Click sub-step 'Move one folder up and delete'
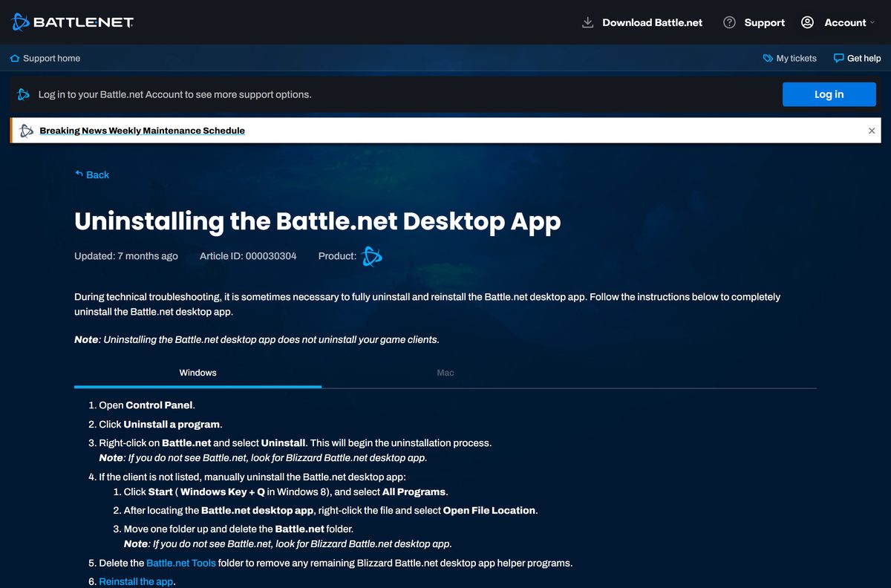The image size is (891, 588). 238,529
